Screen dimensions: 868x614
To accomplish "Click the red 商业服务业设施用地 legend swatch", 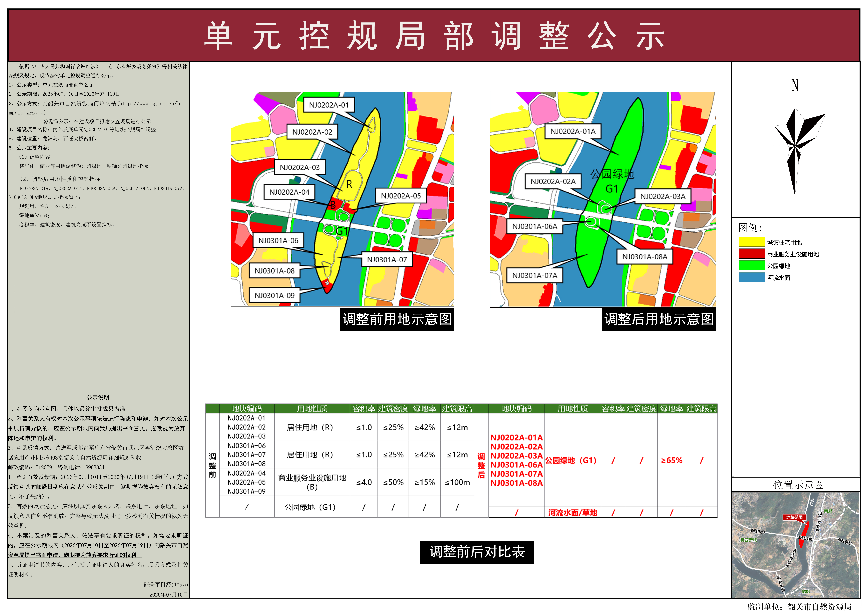I will (x=752, y=254).
